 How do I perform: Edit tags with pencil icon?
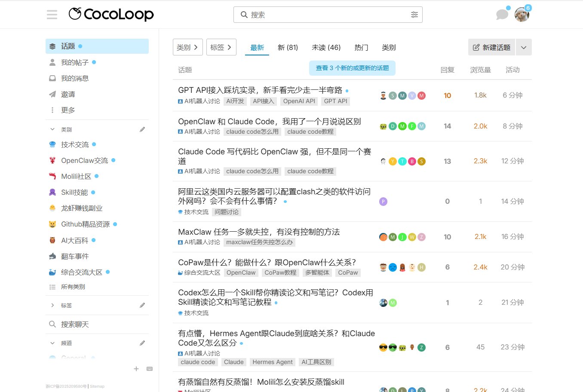pyautogui.click(x=142, y=305)
